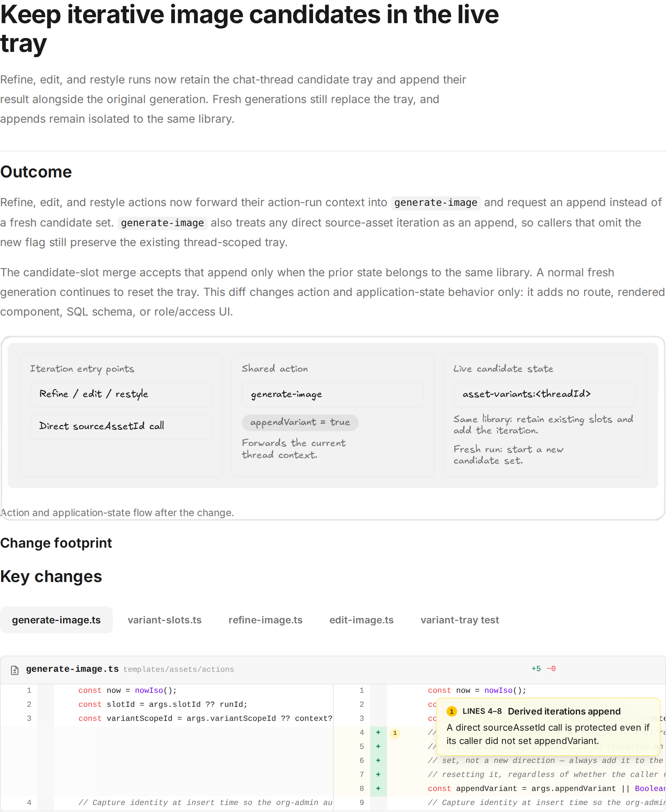Select the edit-image.ts tab
The image size is (666, 812).
pyautogui.click(x=361, y=620)
